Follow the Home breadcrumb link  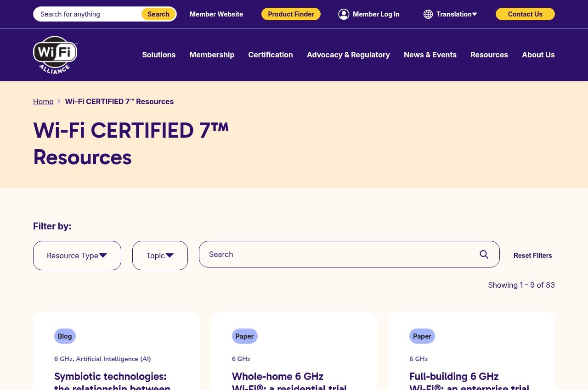tap(43, 101)
